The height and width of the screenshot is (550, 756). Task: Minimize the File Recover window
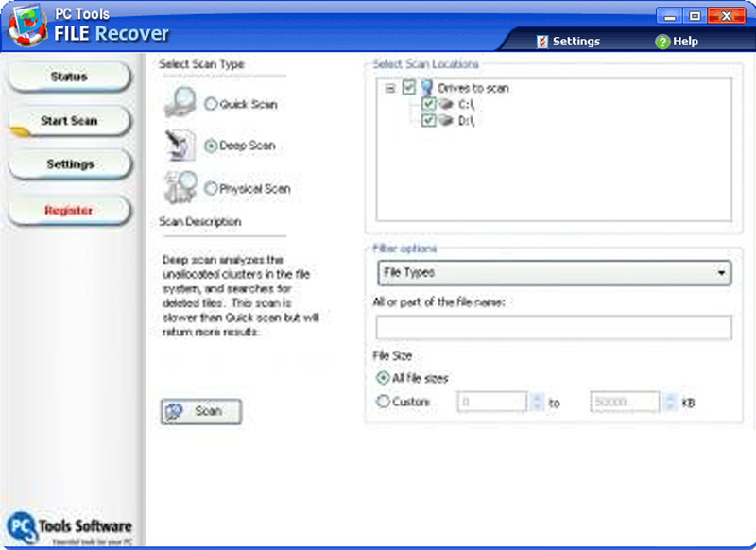[670, 16]
